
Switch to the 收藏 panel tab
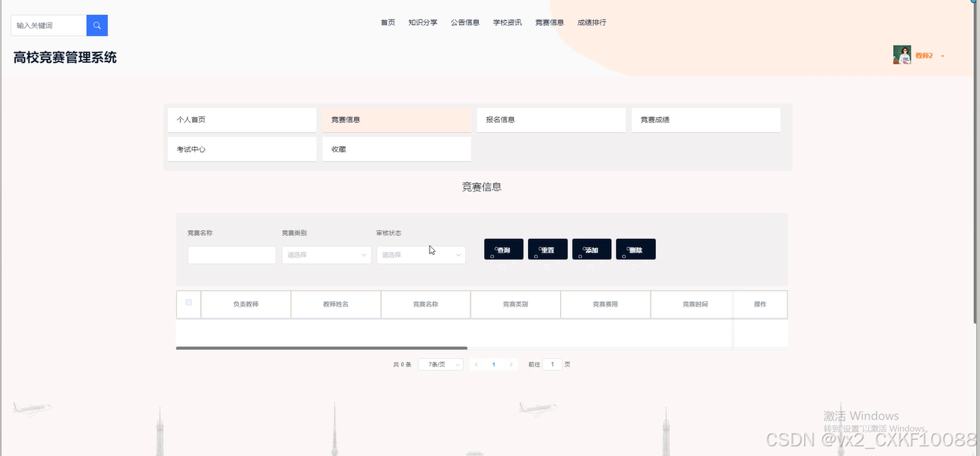397,150
